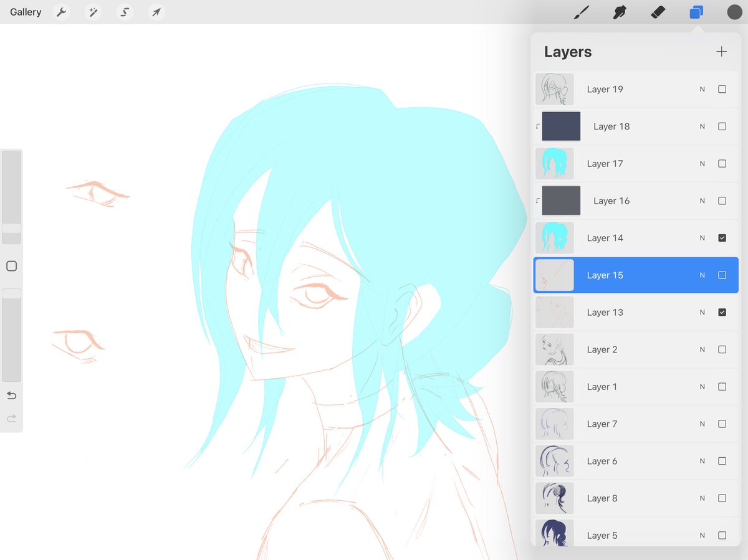Select the Layer 17 cyan hair thumbnail
The image size is (748, 560).
[x=555, y=164]
